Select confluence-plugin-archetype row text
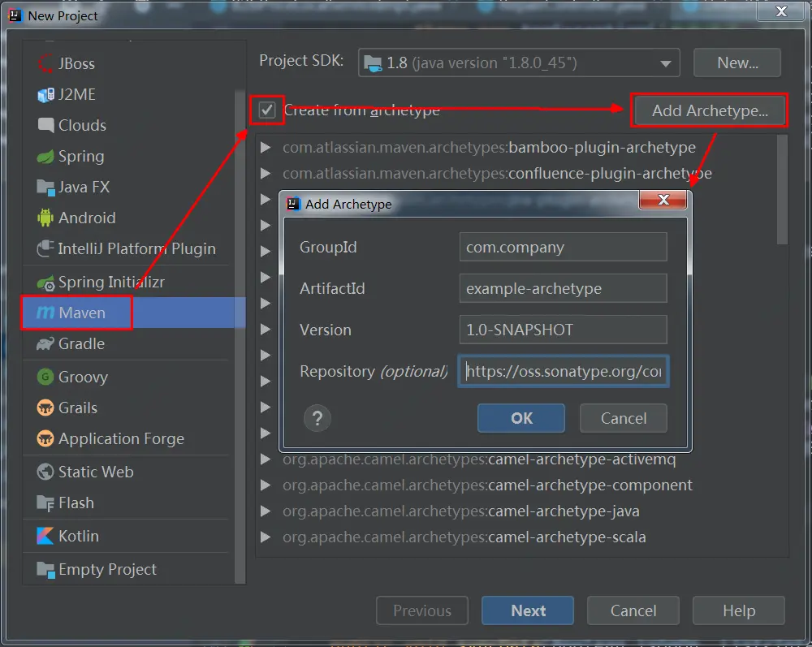 click(x=497, y=174)
